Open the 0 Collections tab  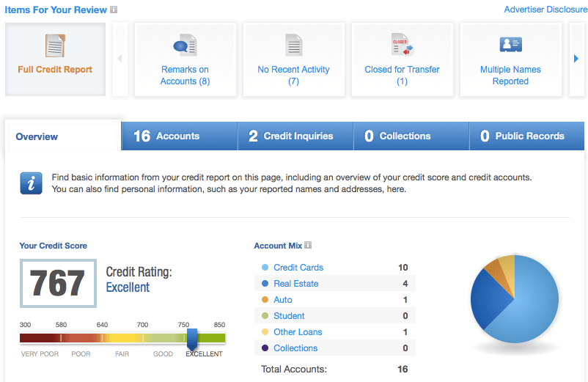coord(411,136)
